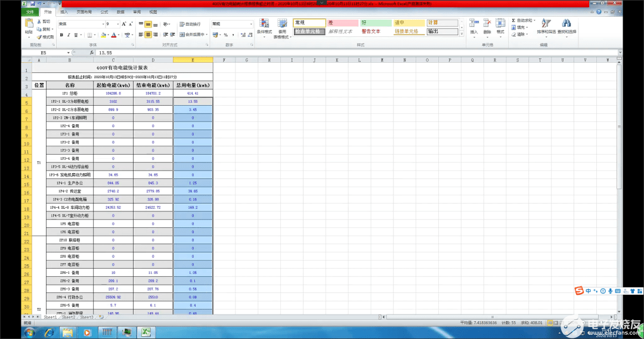
Task: Toggle middle vertical alignment
Action: (x=148, y=24)
